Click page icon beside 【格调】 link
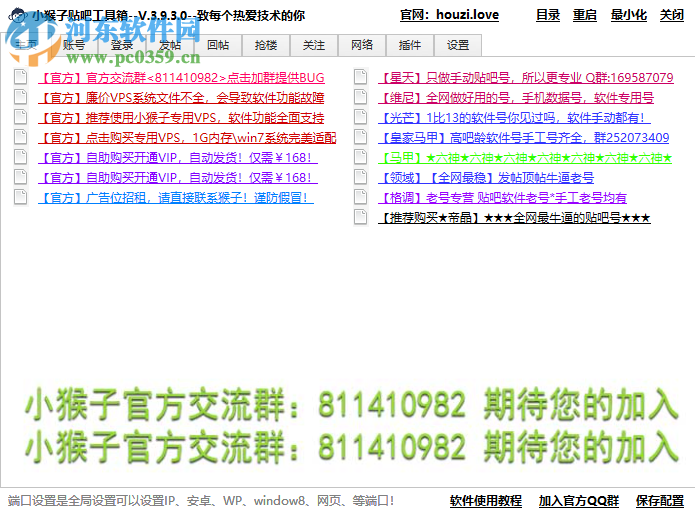Image resolution: width=695 pixels, height=514 pixels. 361,197
